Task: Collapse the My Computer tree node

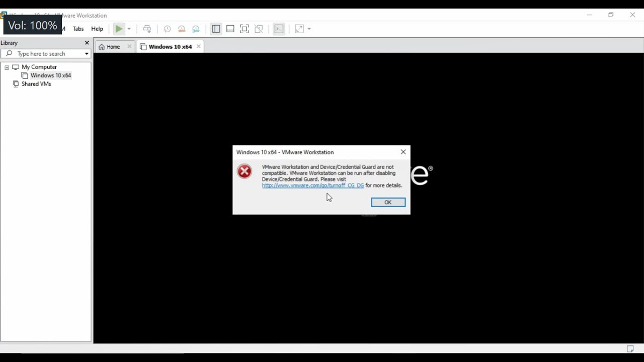Action: [7, 67]
